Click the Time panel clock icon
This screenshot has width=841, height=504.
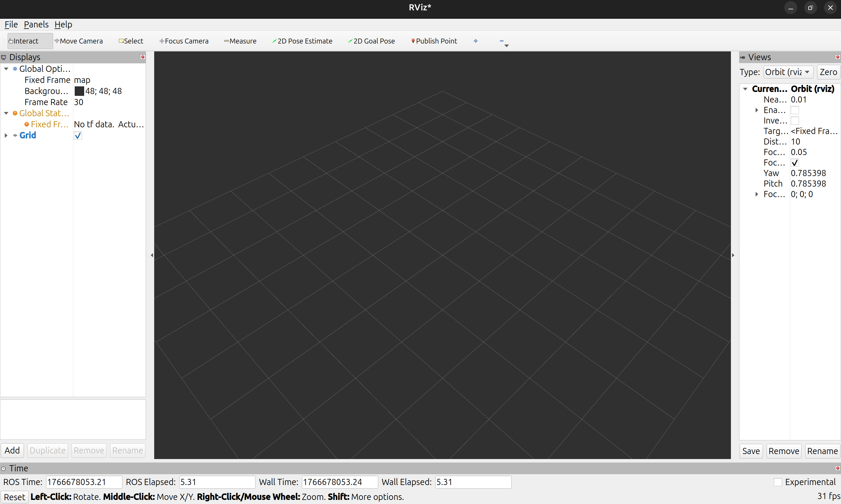4,469
